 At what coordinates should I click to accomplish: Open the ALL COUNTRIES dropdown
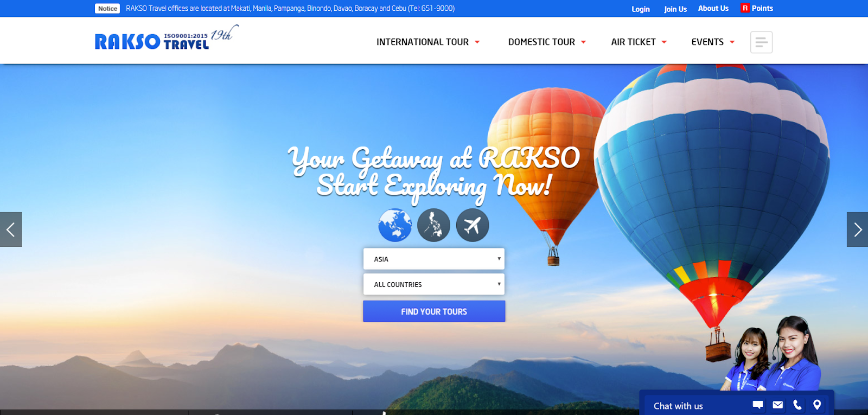[x=434, y=284]
